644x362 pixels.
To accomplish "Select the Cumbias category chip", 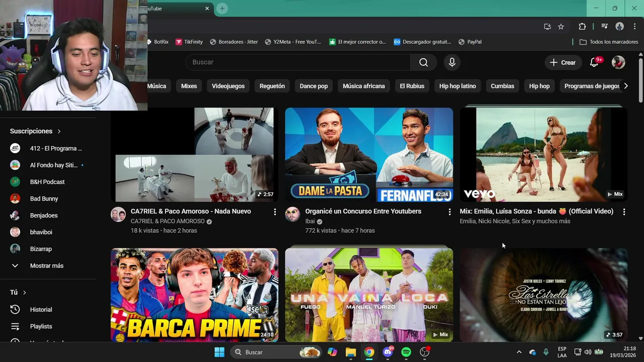I will click(x=503, y=86).
